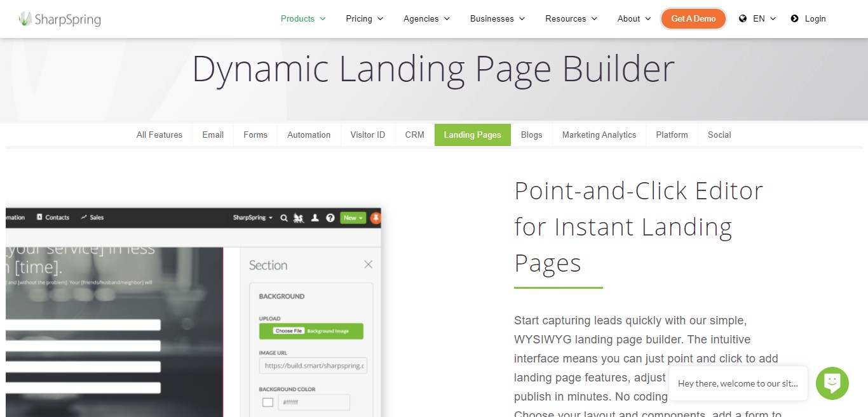
Task: Click the SharpSpring logo
Action: pos(60,19)
